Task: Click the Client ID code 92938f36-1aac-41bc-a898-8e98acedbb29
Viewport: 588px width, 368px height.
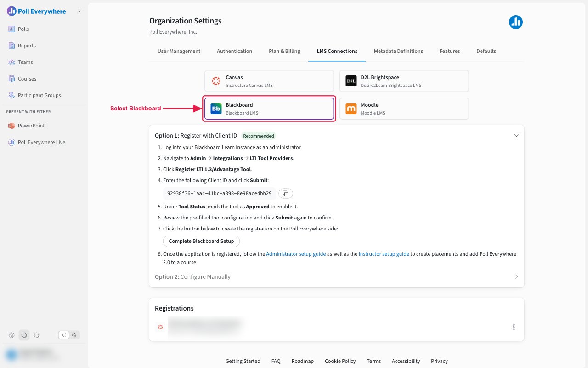Action: pyautogui.click(x=219, y=193)
